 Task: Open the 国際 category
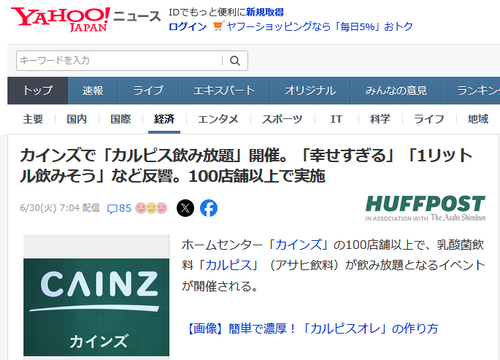click(x=121, y=119)
